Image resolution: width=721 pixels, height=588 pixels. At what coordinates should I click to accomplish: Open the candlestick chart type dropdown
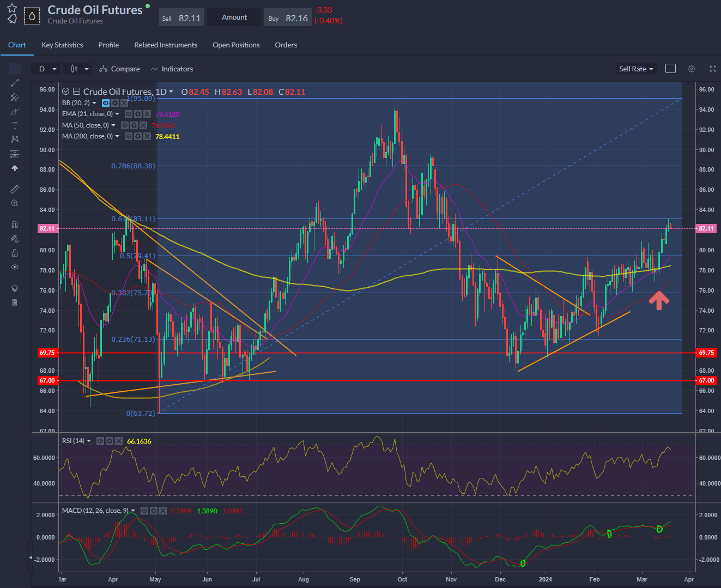click(x=78, y=69)
